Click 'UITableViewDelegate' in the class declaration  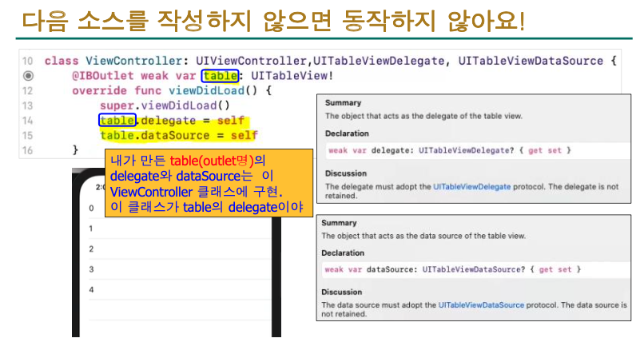pos(379,61)
